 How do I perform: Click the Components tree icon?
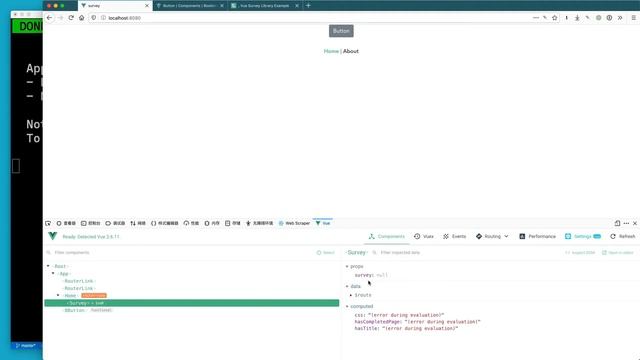click(x=371, y=236)
